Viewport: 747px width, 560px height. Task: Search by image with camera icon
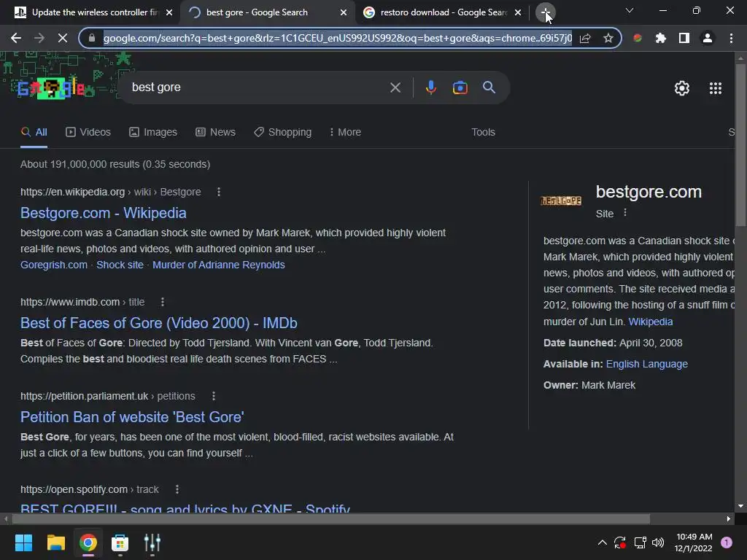[x=460, y=87]
